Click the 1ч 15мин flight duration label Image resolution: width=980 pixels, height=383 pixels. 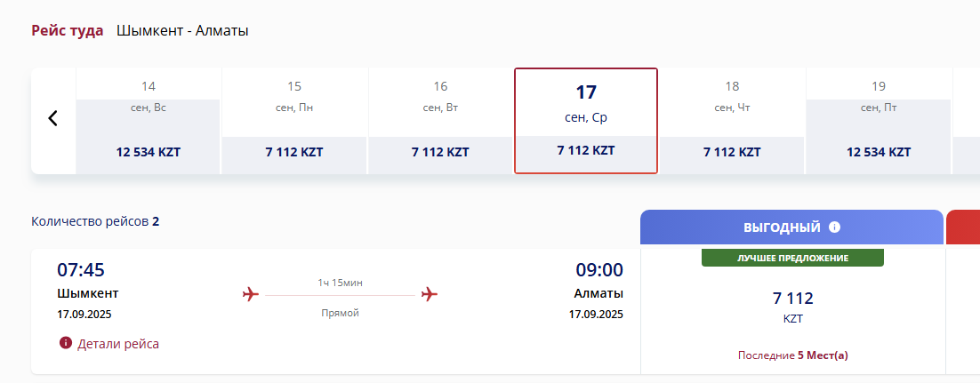coord(340,283)
